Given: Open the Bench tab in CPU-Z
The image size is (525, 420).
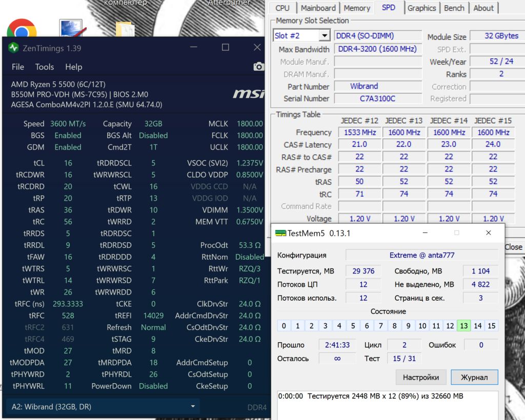Looking at the screenshot, I should 454,8.
